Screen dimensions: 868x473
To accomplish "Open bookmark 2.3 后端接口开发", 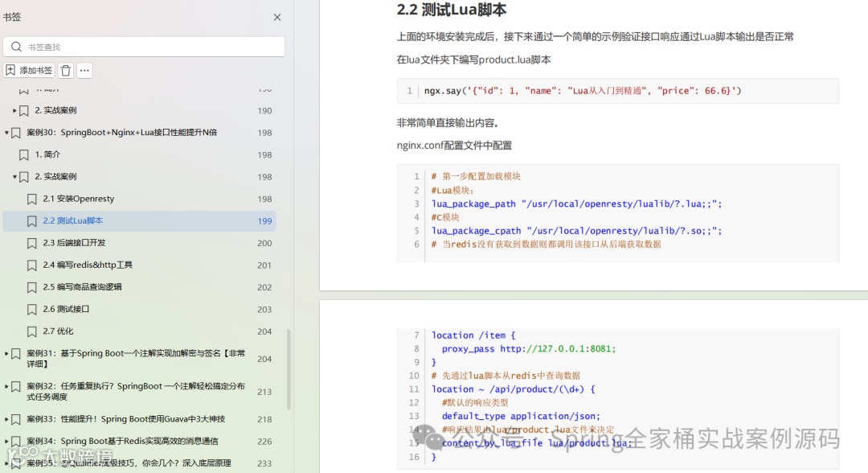I will [74, 243].
